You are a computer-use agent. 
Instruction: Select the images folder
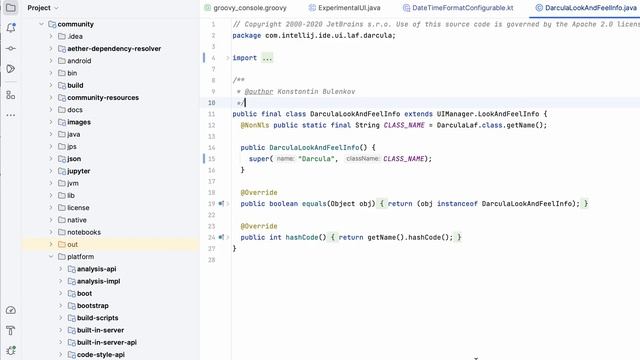click(79, 122)
